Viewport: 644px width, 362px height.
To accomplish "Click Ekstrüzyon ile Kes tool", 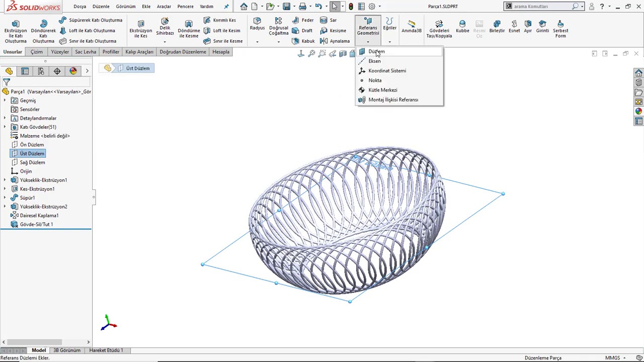I will click(x=141, y=29).
